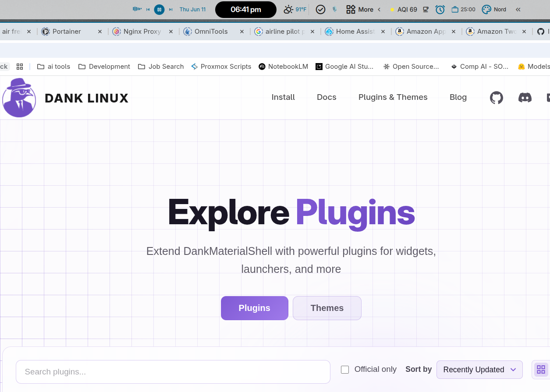This screenshot has height=392, width=550.
Task: Switch to the Portainer browser tab
Action: [72, 32]
